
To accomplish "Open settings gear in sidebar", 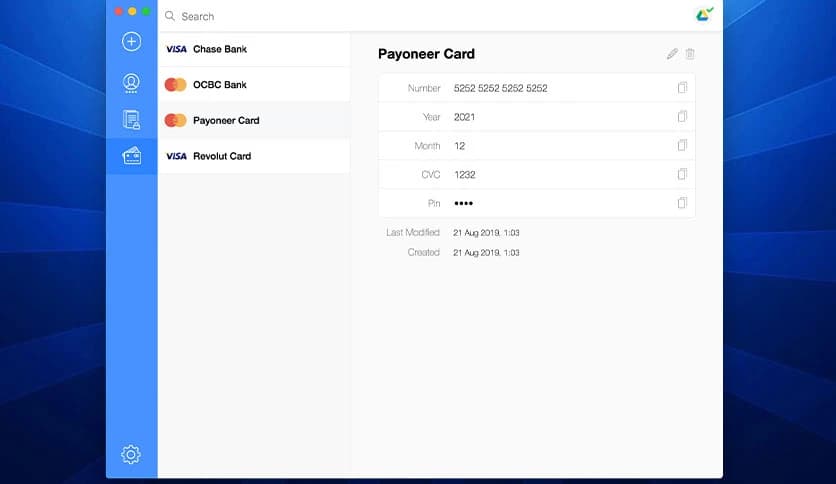I will [x=131, y=454].
